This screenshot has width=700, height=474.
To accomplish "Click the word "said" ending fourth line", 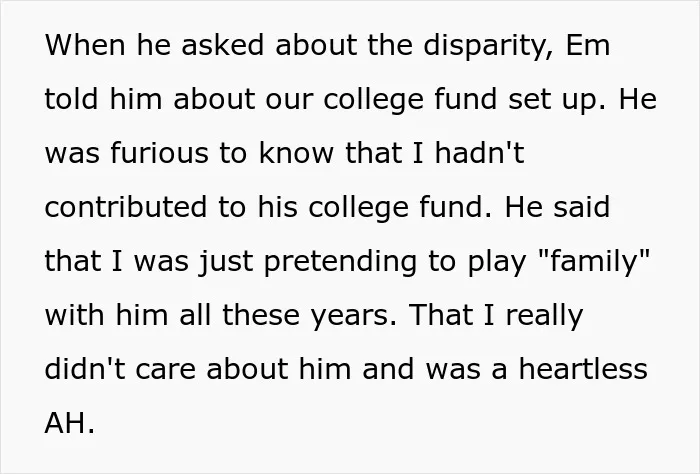I will point(582,207).
